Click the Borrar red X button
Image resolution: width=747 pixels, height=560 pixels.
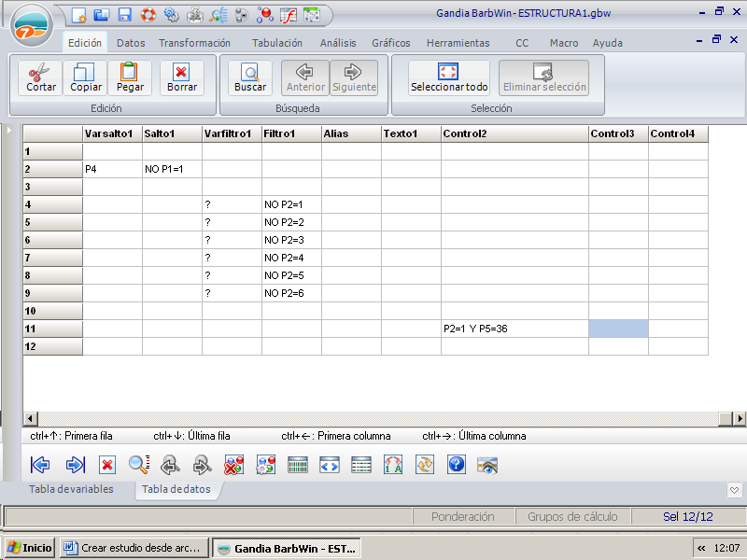[182, 78]
